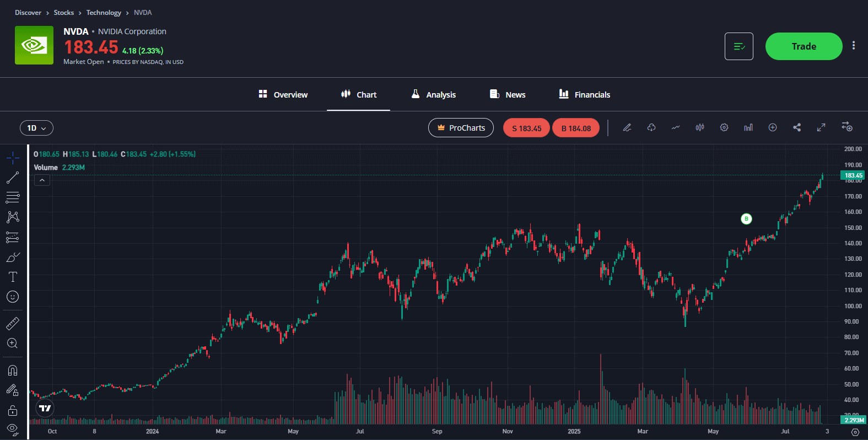The height and width of the screenshot is (440, 868).
Task: Add an alert with plus-circle icon
Action: click(x=773, y=127)
